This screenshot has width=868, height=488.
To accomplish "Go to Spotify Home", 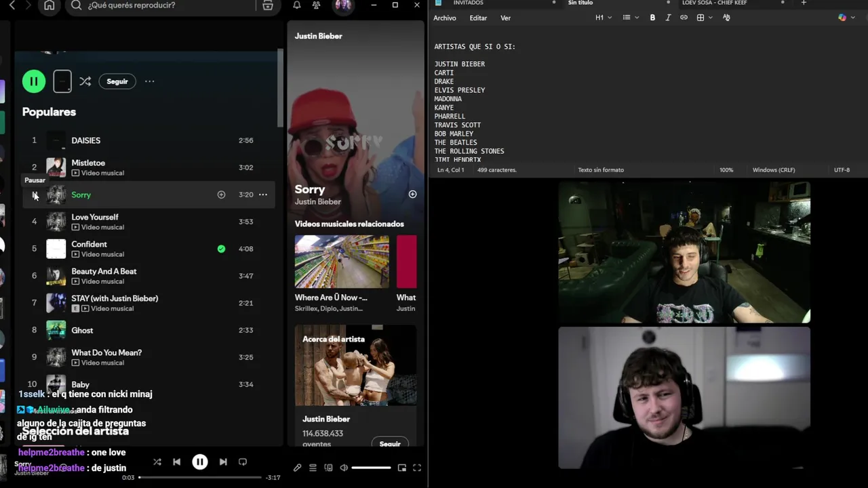I will pos(50,5).
